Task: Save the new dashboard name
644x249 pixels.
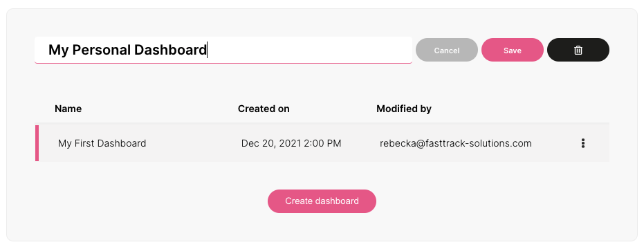Action: click(512, 50)
